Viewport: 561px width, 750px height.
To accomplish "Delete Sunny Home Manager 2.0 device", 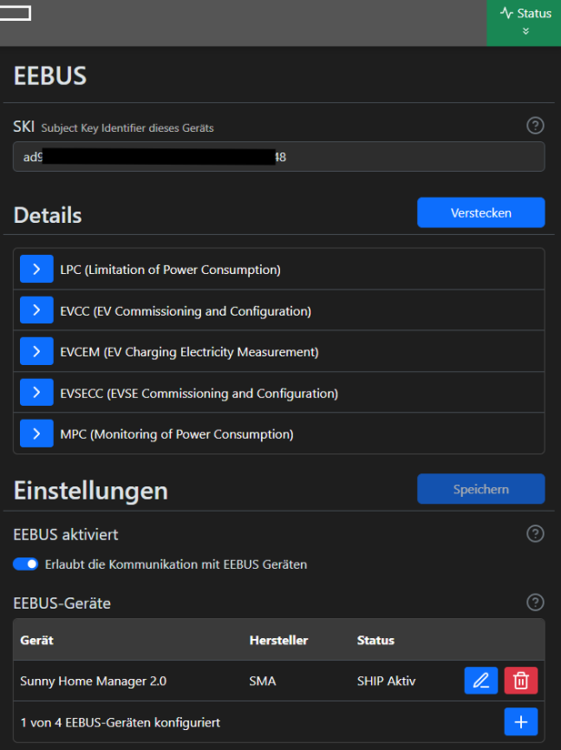I will point(521,680).
